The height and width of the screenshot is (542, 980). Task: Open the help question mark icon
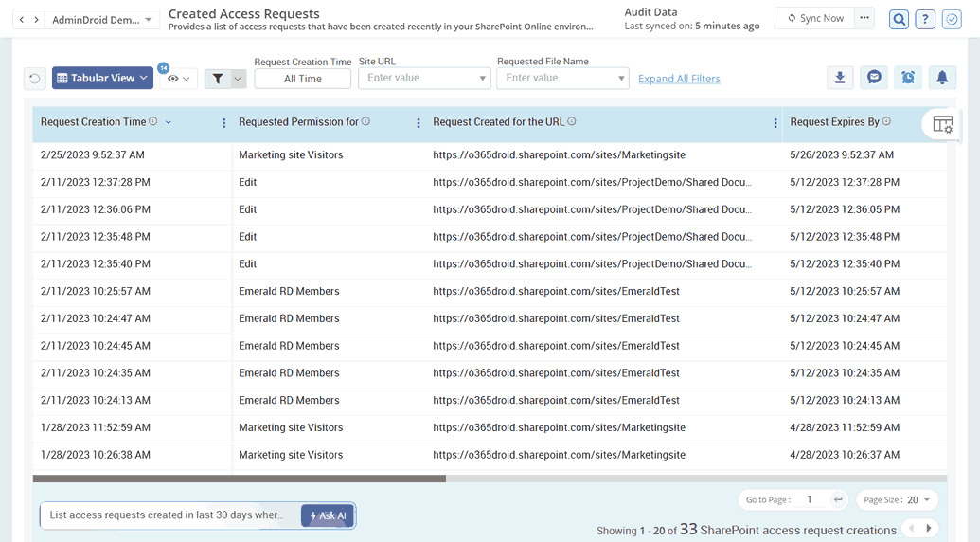coord(925,19)
